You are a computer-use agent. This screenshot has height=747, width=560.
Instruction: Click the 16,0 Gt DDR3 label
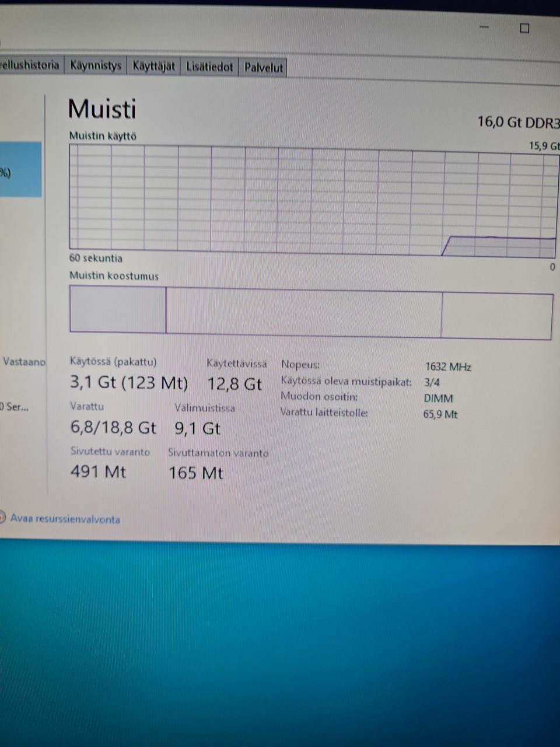[518, 122]
